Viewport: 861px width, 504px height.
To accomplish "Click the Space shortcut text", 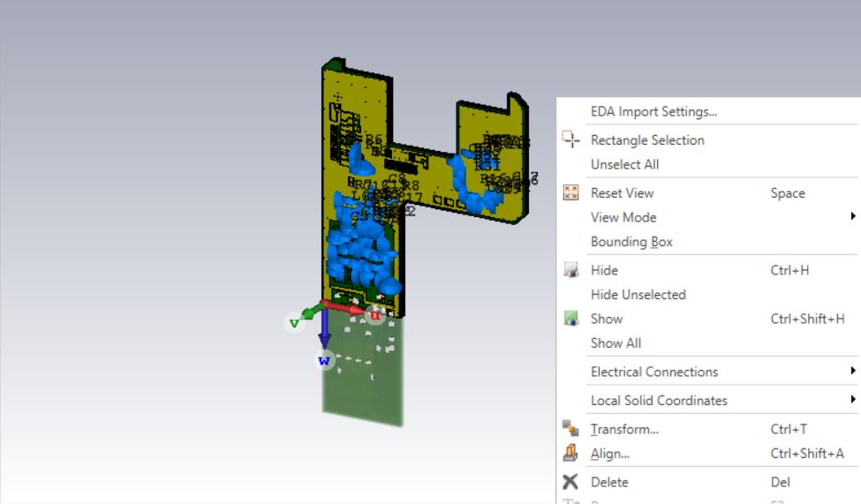I will pos(788,193).
